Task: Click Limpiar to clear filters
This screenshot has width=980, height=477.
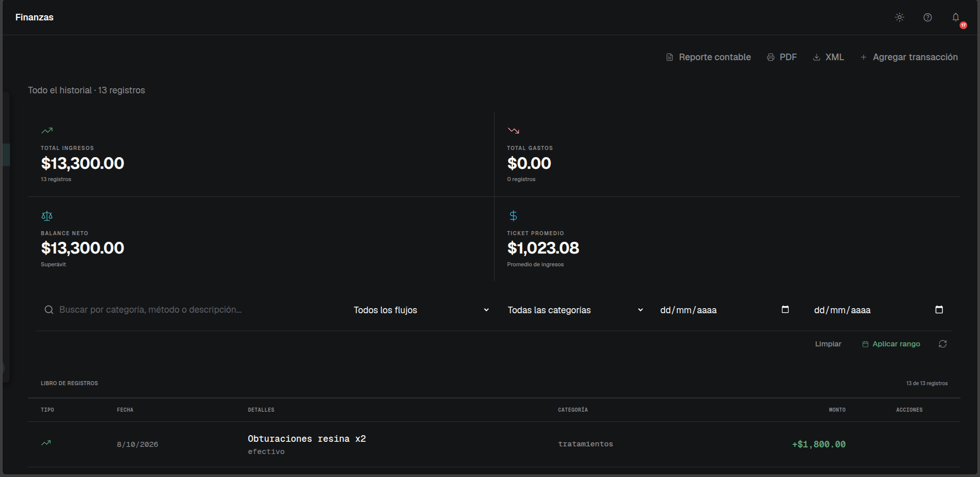Action: (x=828, y=344)
